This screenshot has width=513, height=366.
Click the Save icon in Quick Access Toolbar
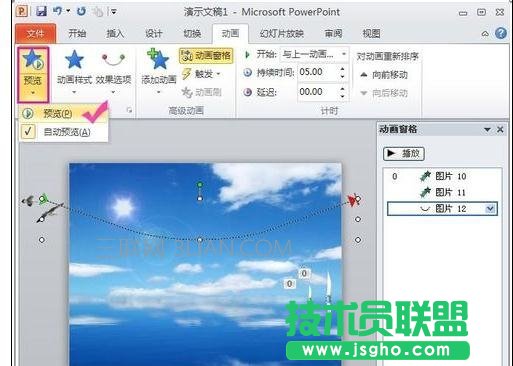click(x=41, y=12)
